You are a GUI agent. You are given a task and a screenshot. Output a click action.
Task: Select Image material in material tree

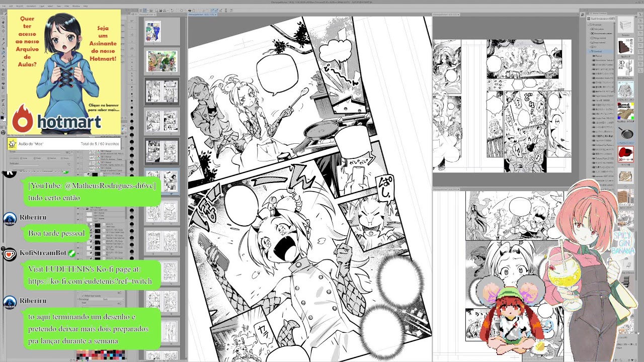coord(599,43)
